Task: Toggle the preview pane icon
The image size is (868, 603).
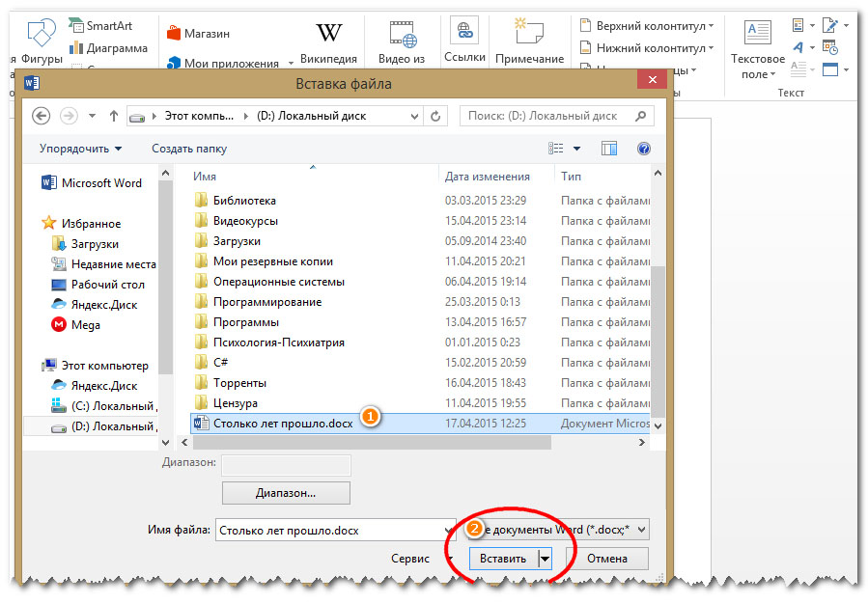Action: [x=609, y=149]
